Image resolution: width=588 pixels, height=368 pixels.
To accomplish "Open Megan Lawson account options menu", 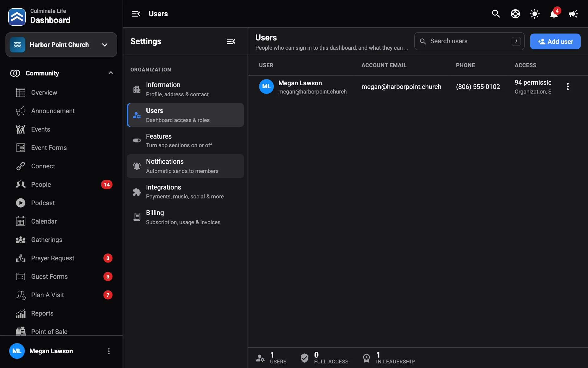I will click(109, 351).
